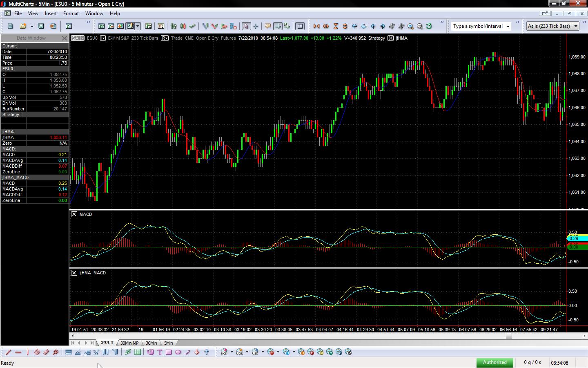Select the horizontal line drawing tool
The height and width of the screenshot is (368, 588).
click(x=18, y=352)
